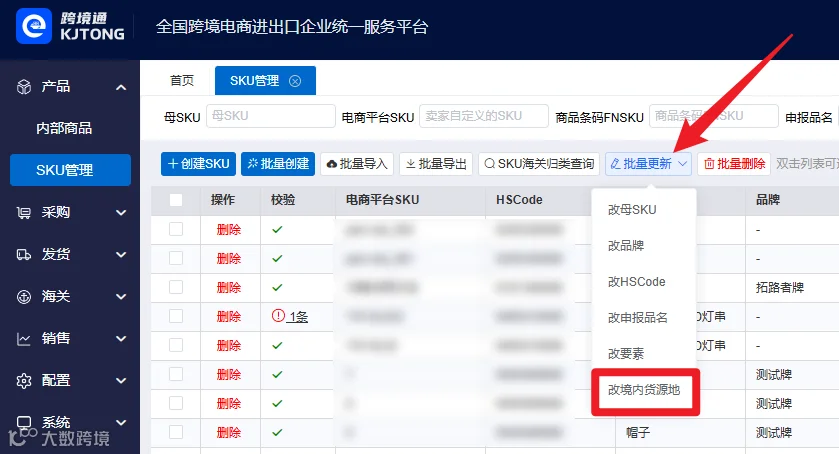
Task: Click the 海关 customs icon
Action: [x=24, y=297]
